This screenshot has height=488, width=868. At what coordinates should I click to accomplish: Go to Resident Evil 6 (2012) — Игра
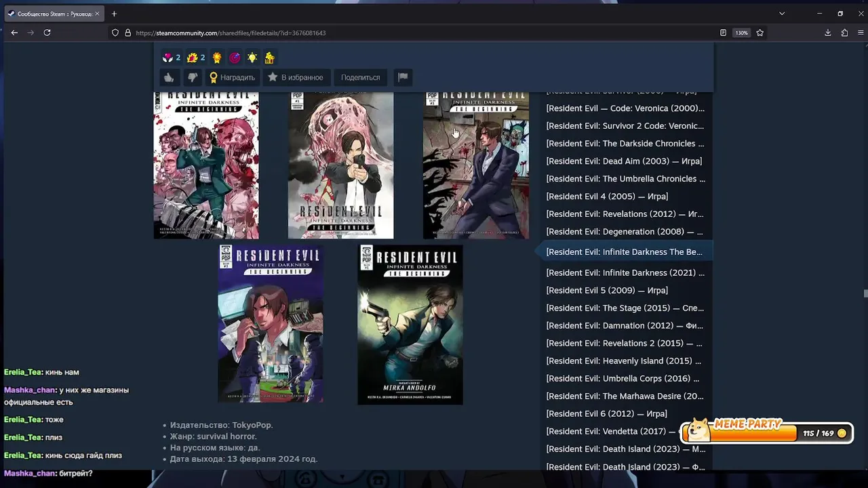point(606,413)
